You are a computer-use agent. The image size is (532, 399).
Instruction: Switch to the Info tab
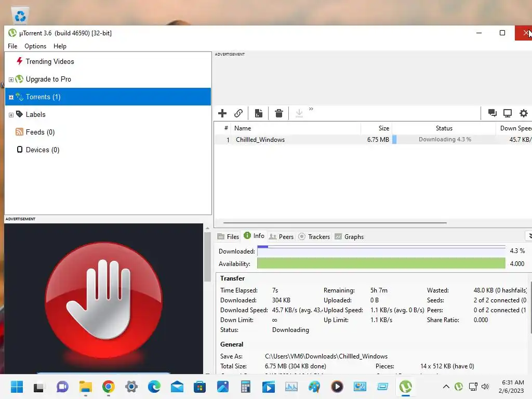click(254, 236)
